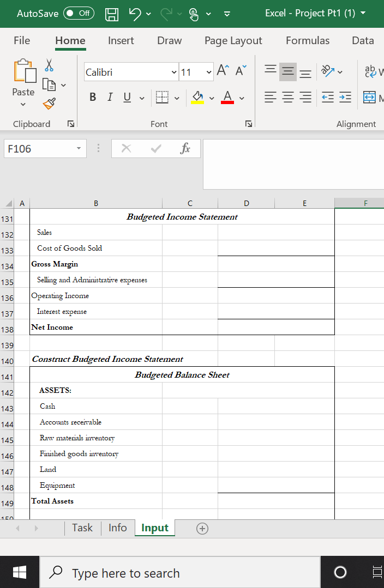Click the Orientation text angle icon
Image resolution: width=384 pixels, height=588 pixels.
click(327, 70)
